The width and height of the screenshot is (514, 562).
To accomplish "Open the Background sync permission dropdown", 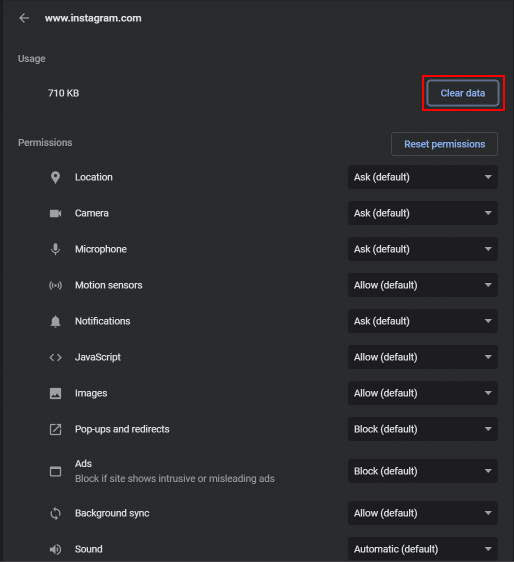I will (x=423, y=513).
